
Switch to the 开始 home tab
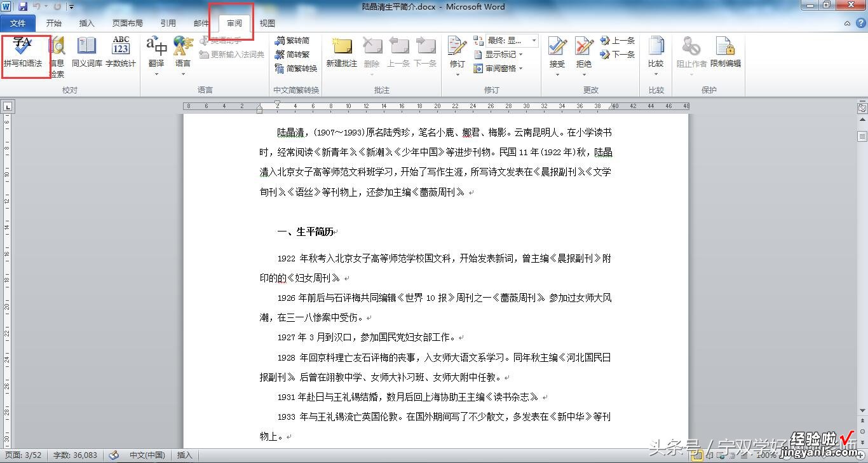click(x=54, y=23)
